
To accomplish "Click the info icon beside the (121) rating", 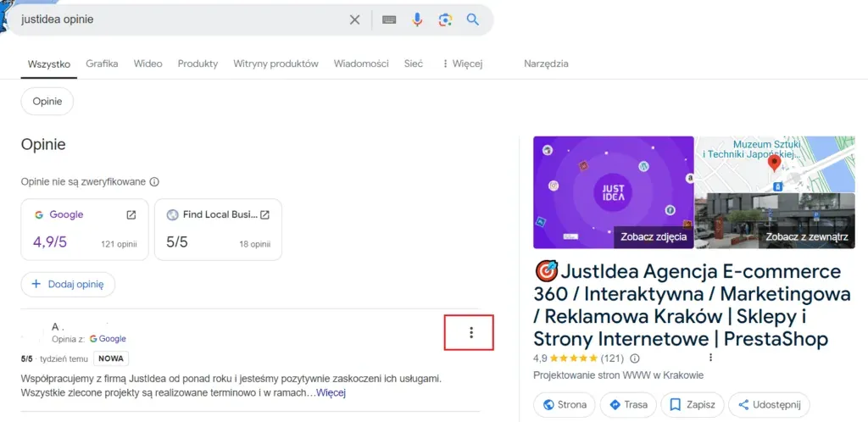I will click(635, 358).
